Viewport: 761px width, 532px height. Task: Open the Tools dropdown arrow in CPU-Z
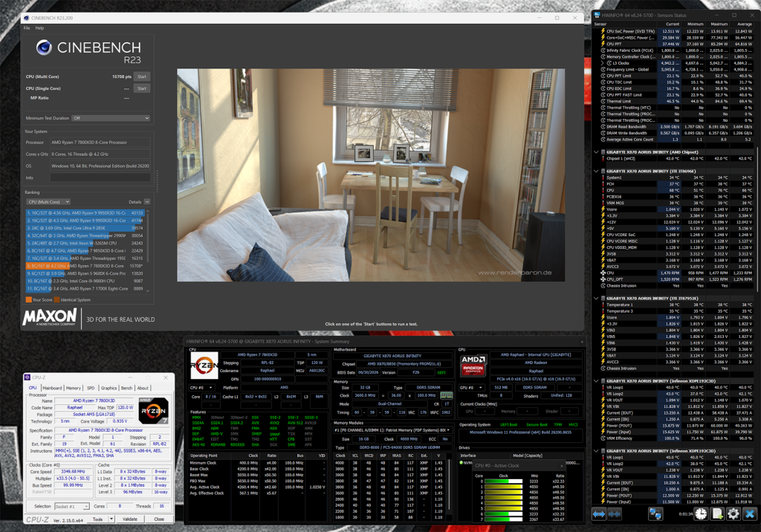pyautogui.click(x=111, y=519)
